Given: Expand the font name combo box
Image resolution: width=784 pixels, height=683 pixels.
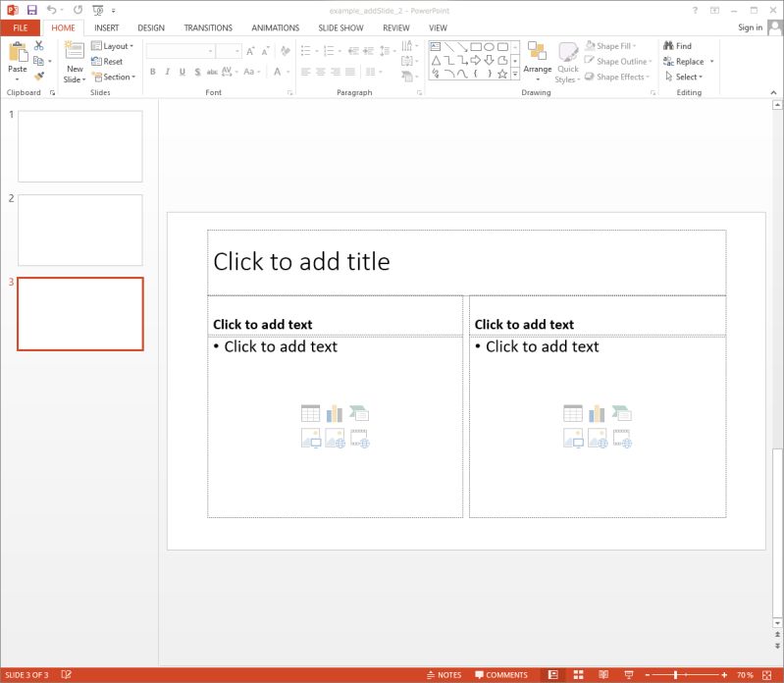Looking at the screenshot, I should coord(211,50).
